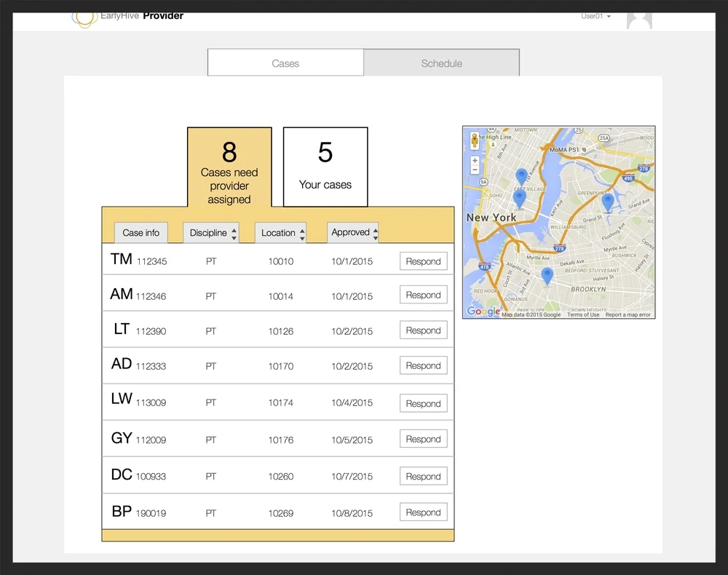This screenshot has height=575, width=728.
Task: Click the TM case initials
Action: point(121,259)
